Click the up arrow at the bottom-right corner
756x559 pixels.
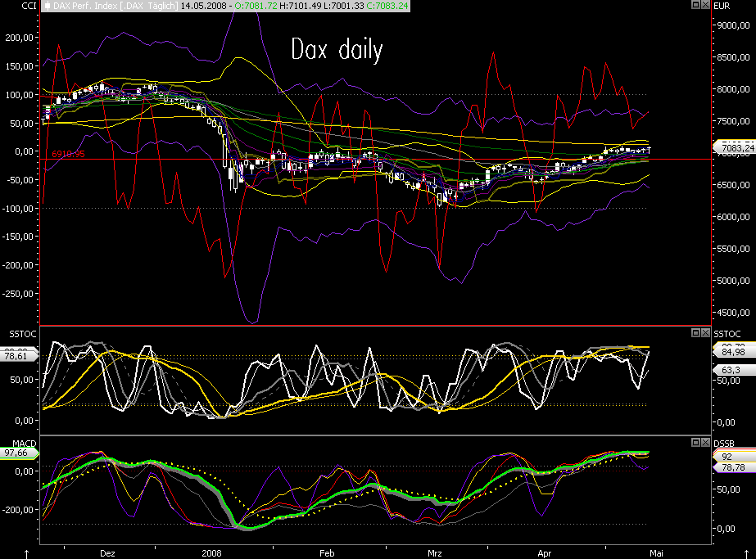coord(747,553)
